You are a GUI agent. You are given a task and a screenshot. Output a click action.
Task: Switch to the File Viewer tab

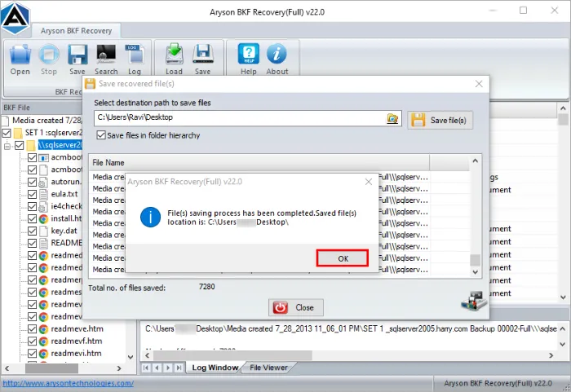click(x=268, y=368)
